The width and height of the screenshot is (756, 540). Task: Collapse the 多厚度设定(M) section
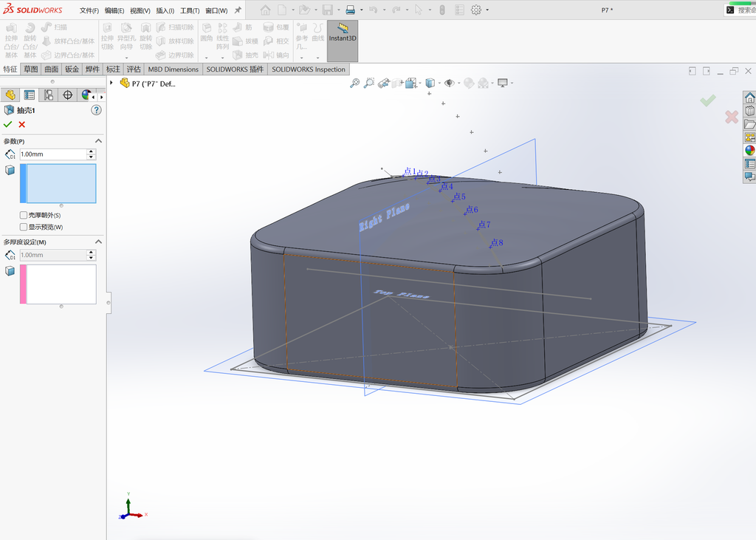pyautogui.click(x=98, y=242)
